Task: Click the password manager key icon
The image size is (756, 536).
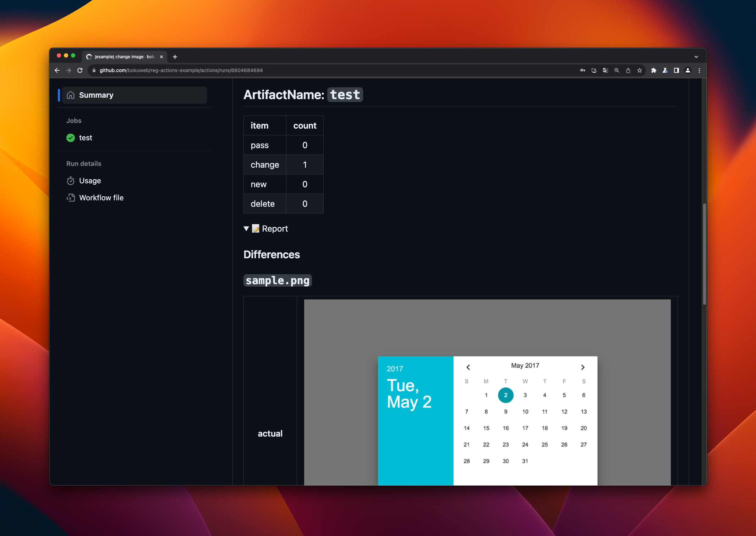Action: click(582, 70)
